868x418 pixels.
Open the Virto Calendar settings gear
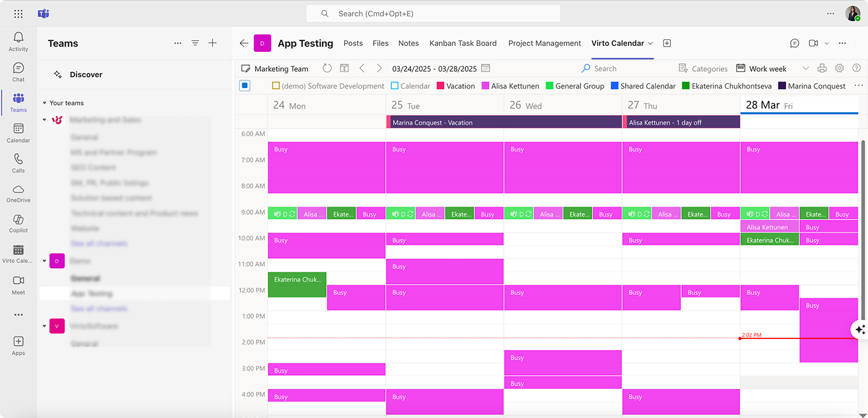pos(840,68)
